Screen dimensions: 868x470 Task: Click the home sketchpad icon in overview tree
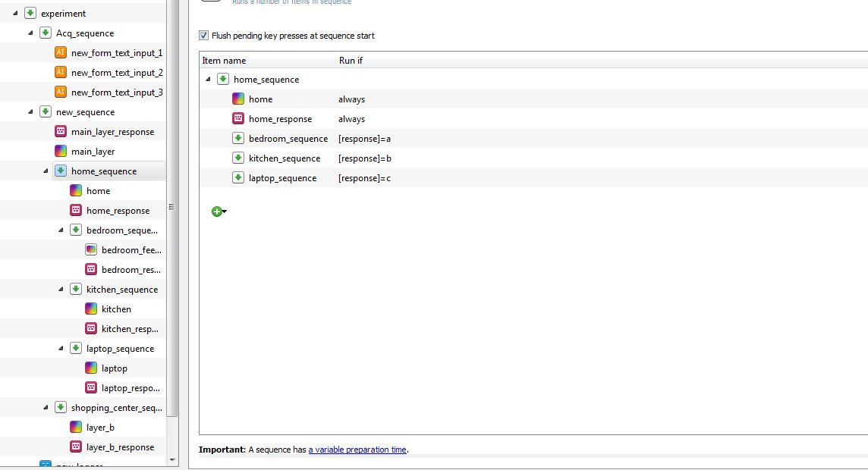[x=76, y=191]
